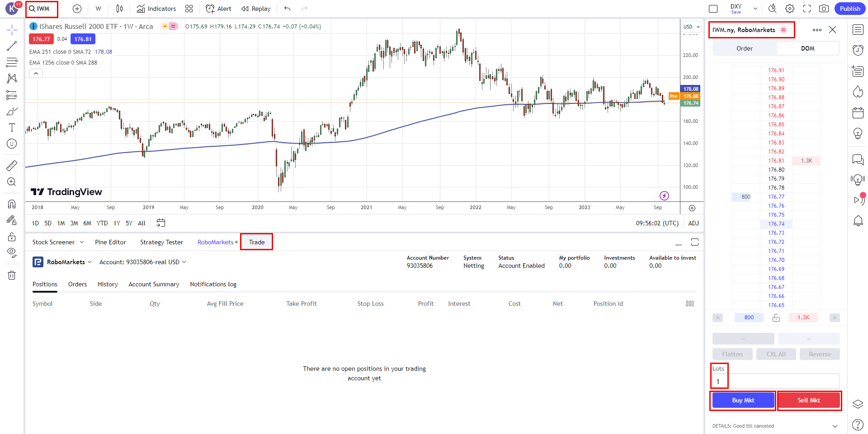Remove drawings with trash icon

[12, 275]
